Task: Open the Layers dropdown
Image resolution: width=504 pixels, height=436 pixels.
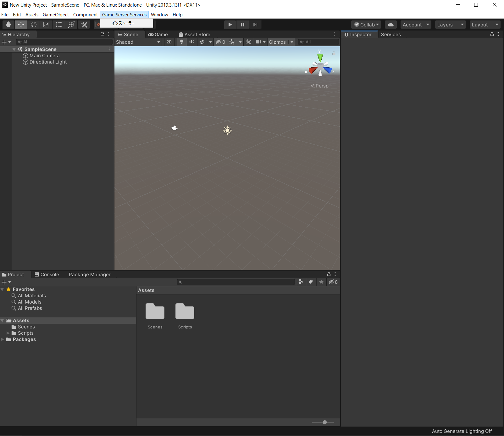Action: (450, 25)
